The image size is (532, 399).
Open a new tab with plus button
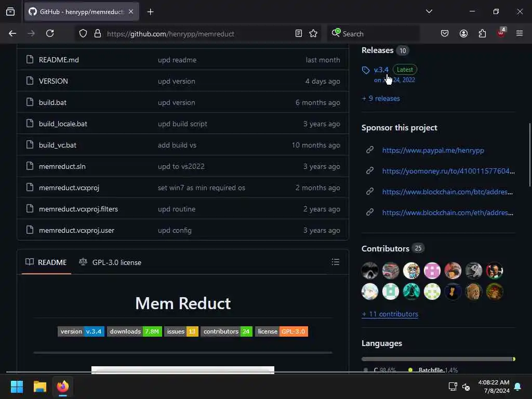[x=150, y=12]
